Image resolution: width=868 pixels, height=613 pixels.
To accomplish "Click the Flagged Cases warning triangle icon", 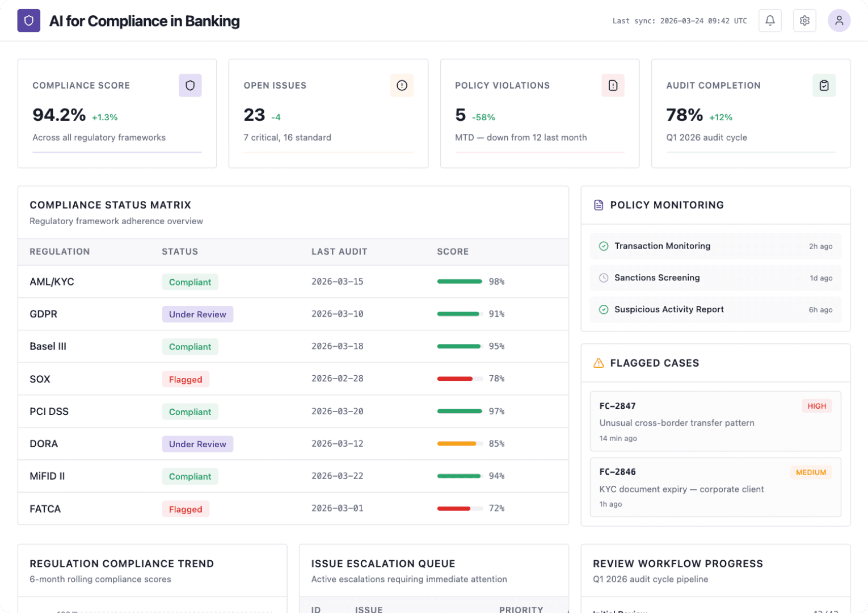I will [599, 363].
